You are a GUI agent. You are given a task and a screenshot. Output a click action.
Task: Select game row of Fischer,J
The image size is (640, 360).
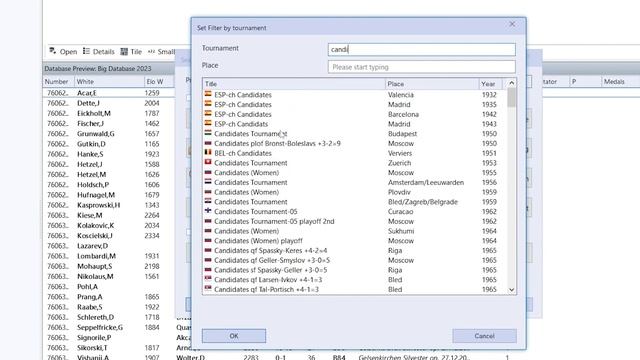point(109,124)
